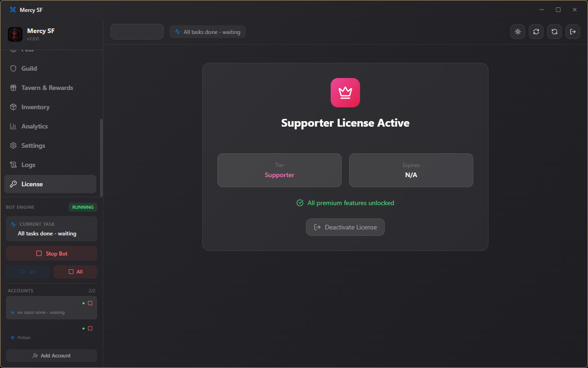
Task: Click the pink crown license icon
Action: click(345, 93)
